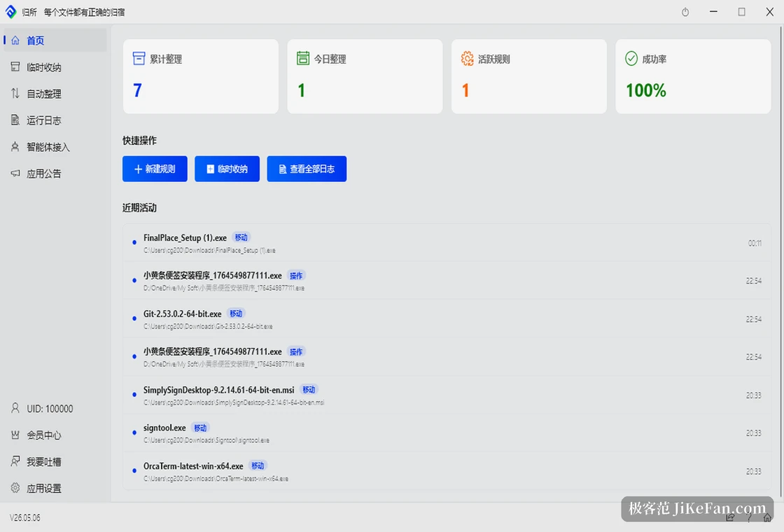Click the FinalPlace_Setup (1).exe Downloads path line
Viewport: 784px width, 532px height.
[209, 251]
